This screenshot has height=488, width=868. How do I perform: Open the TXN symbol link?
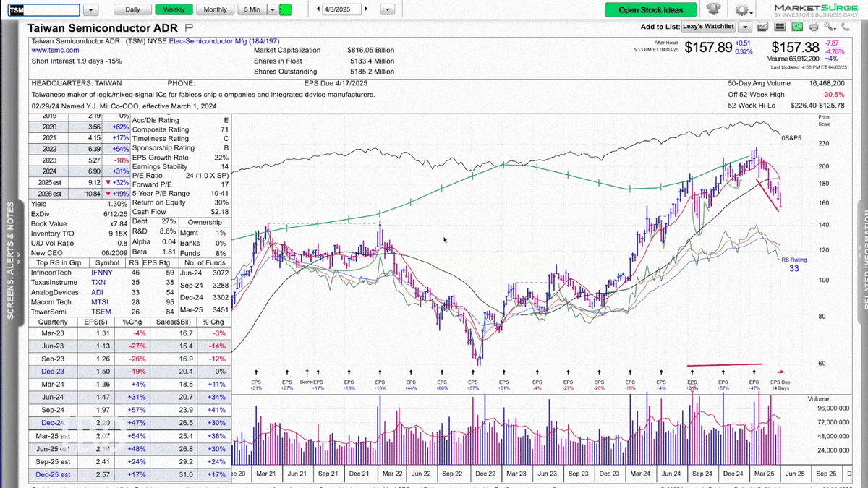click(x=98, y=283)
